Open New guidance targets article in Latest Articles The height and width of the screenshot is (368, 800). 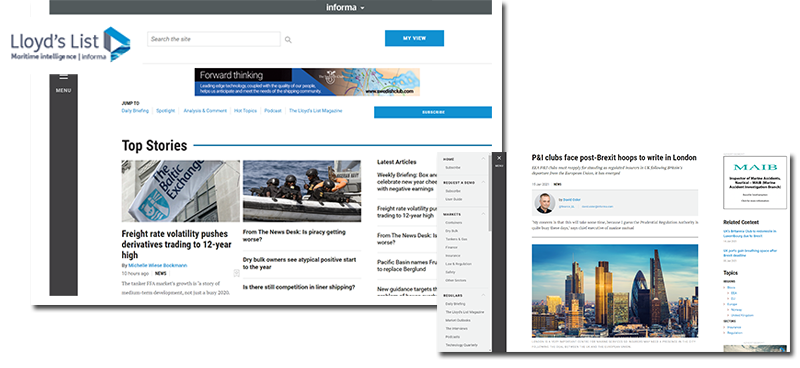(408, 292)
